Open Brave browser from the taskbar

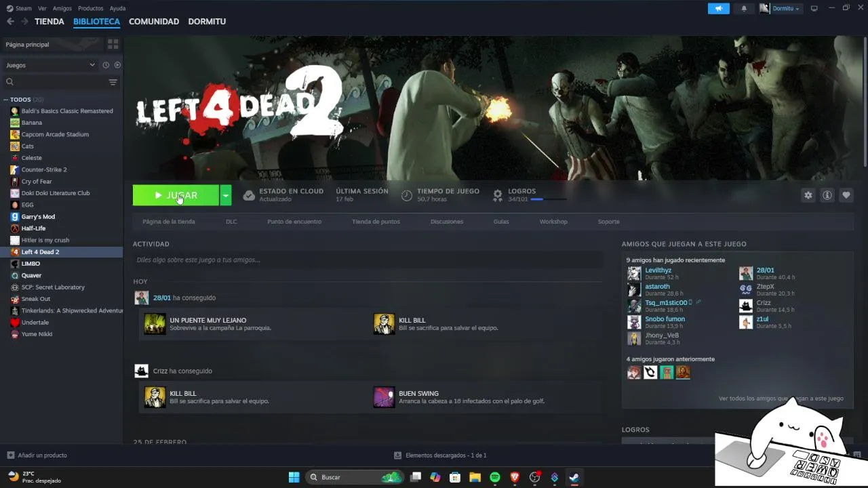tap(515, 477)
